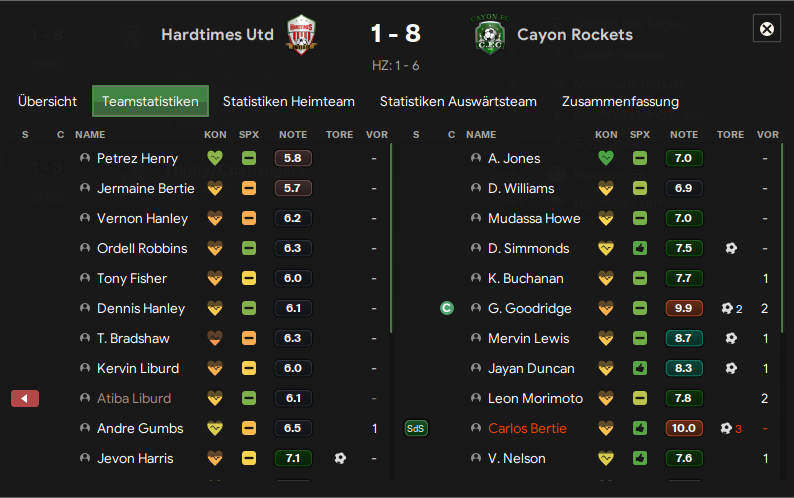The height and width of the screenshot is (498, 794).
Task: Click the goal icon in Mervin Lewis row
Action: click(731, 338)
